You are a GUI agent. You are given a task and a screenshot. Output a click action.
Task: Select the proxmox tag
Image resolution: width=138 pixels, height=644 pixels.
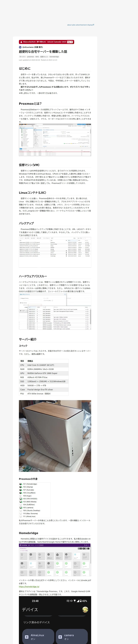[x=31, y=57]
